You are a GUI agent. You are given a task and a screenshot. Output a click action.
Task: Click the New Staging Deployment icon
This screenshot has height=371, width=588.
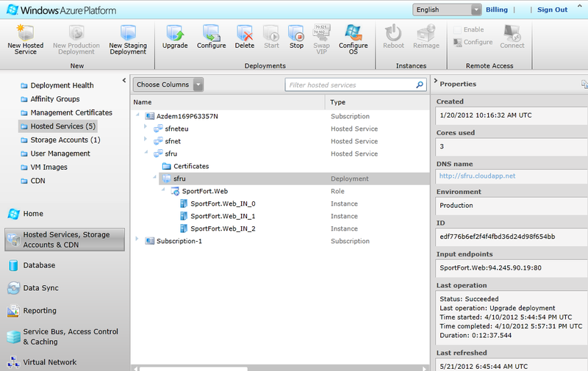tap(128, 32)
